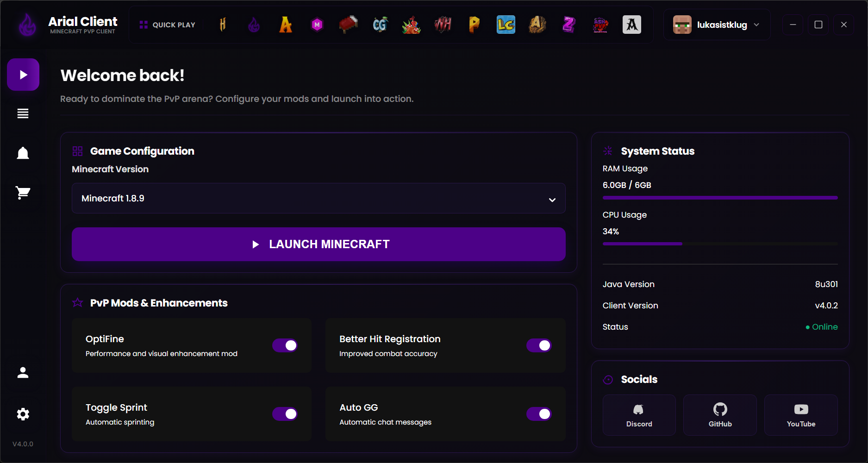Click the 34% CPU value
Screen dimensions: 868x463
(x=611, y=231)
